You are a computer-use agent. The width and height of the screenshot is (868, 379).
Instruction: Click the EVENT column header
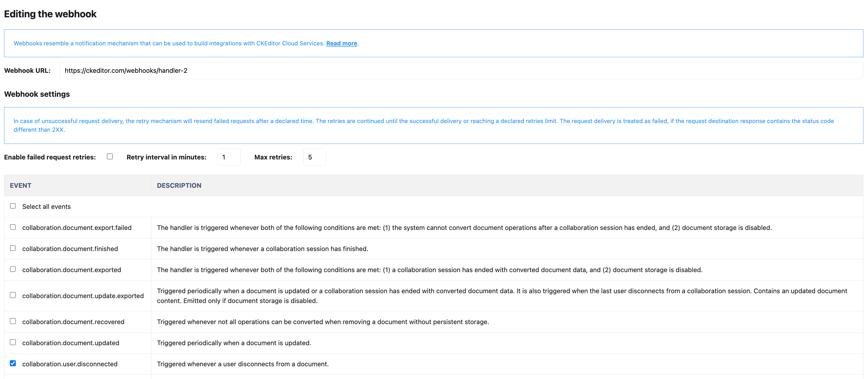click(x=21, y=185)
